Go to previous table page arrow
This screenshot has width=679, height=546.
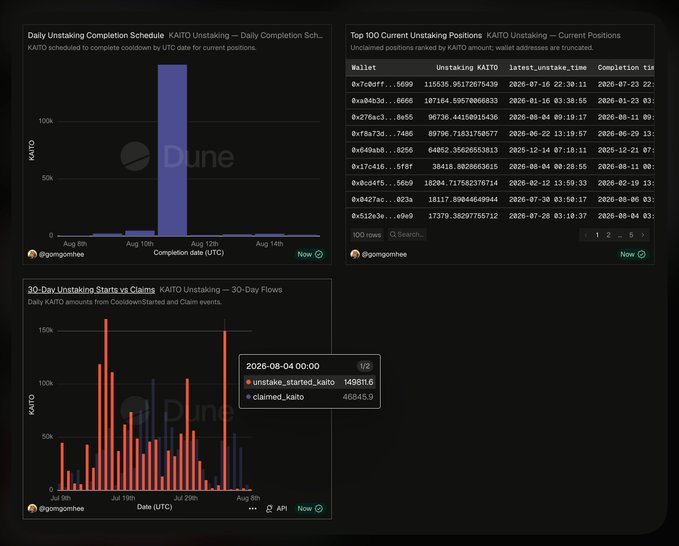tap(586, 235)
